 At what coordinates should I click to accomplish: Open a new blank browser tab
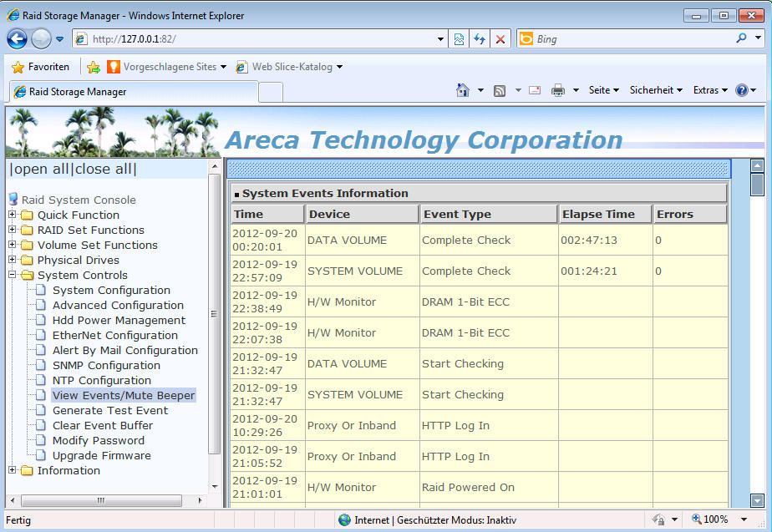tap(271, 92)
